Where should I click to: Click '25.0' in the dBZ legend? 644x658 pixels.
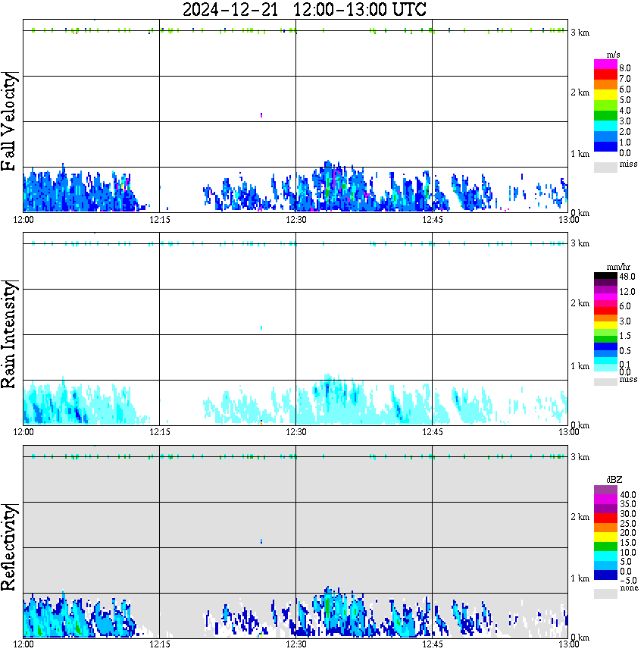[628, 524]
